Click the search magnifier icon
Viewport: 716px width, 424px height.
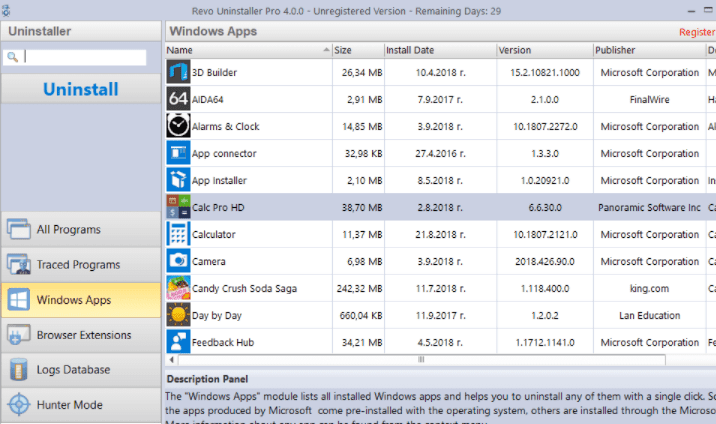[x=12, y=57]
